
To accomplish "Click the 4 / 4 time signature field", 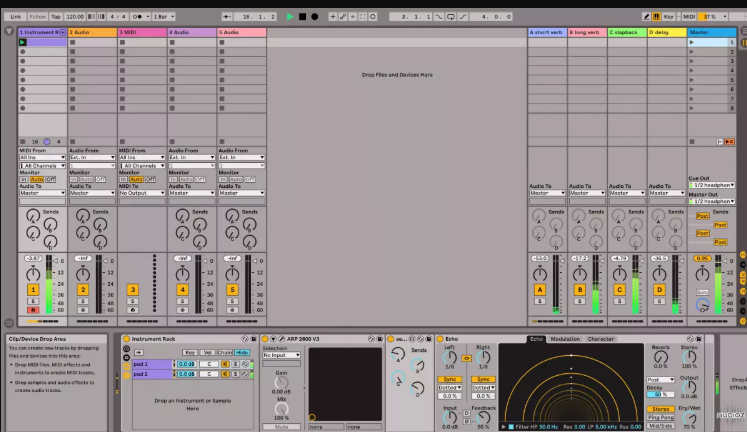I will (x=118, y=17).
